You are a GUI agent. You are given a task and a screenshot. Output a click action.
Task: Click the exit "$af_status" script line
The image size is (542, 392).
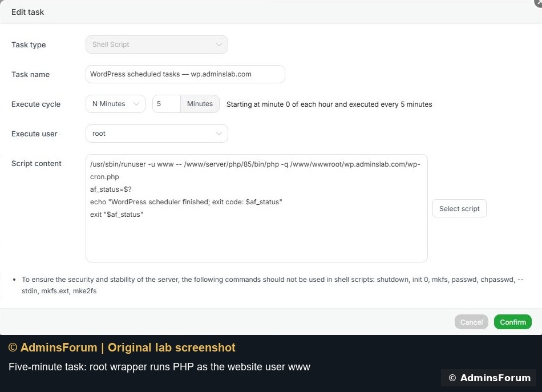coord(116,215)
